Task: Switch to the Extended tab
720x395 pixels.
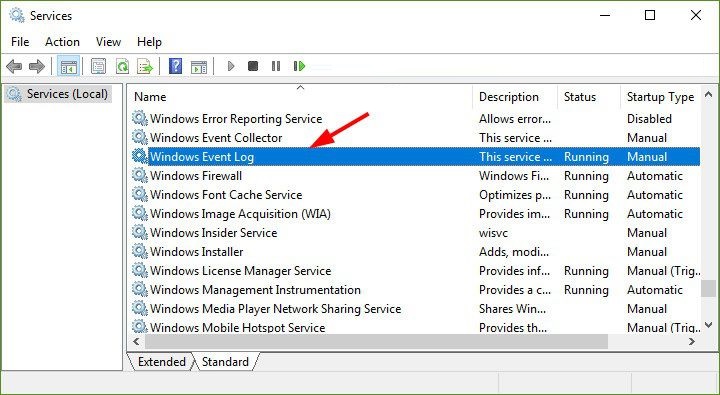Action: (x=162, y=362)
